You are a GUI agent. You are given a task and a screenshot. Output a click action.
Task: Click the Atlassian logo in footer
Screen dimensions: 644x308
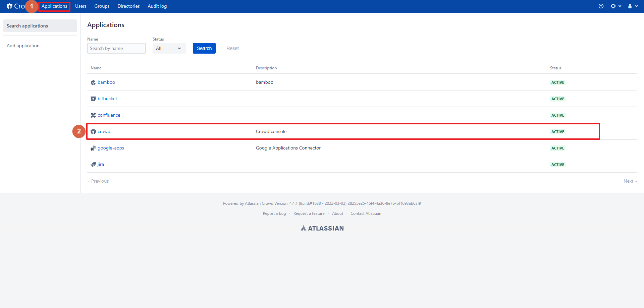[322, 228]
